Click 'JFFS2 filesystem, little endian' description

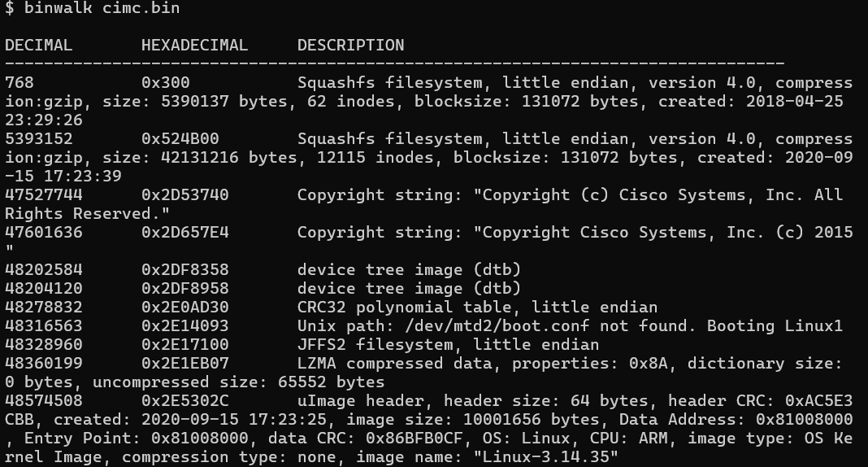point(448,345)
